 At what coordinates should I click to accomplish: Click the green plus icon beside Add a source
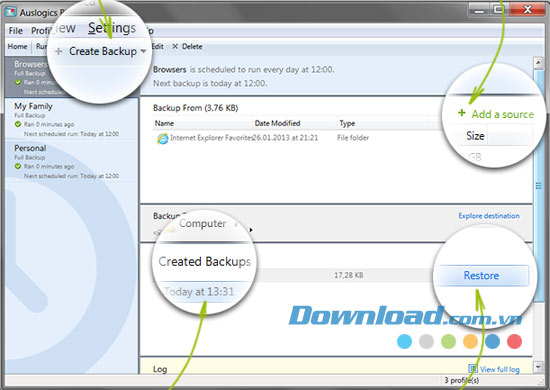pyautogui.click(x=462, y=113)
